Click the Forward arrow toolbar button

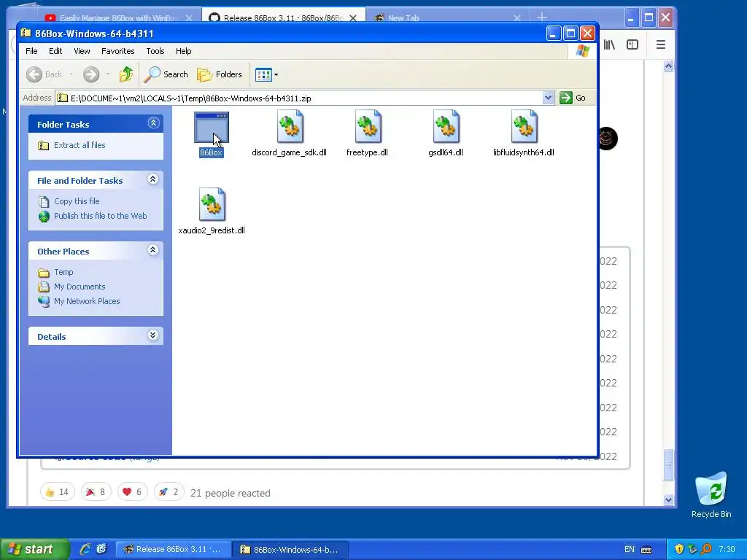[91, 74]
